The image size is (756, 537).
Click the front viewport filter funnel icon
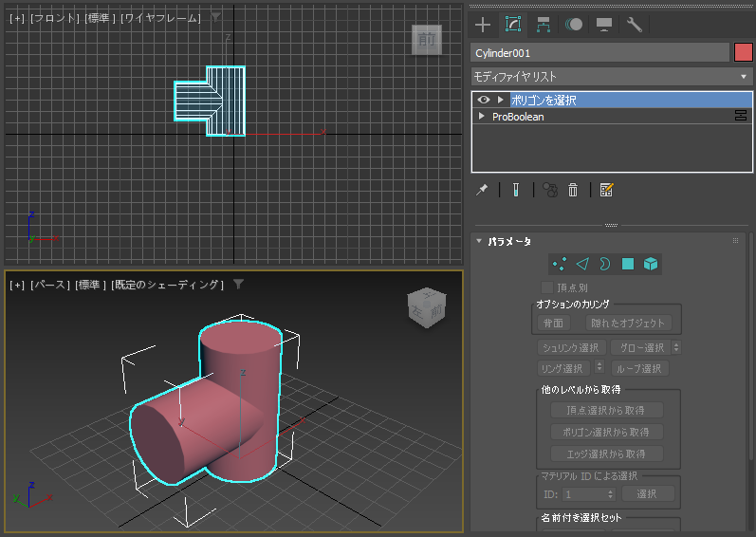(x=215, y=18)
